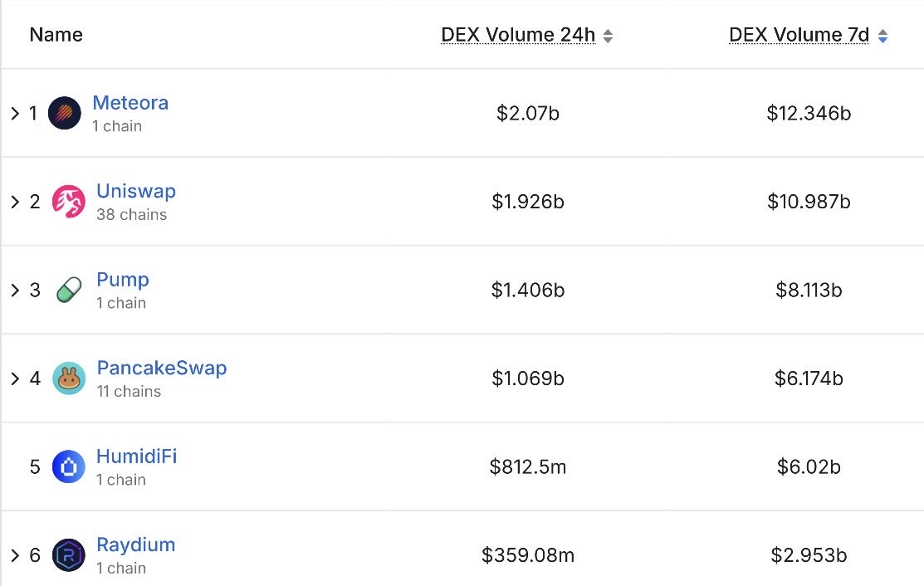Expand the PancakeSwap row chevron
The width and height of the screenshot is (924, 586).
(x=15, y=378)
